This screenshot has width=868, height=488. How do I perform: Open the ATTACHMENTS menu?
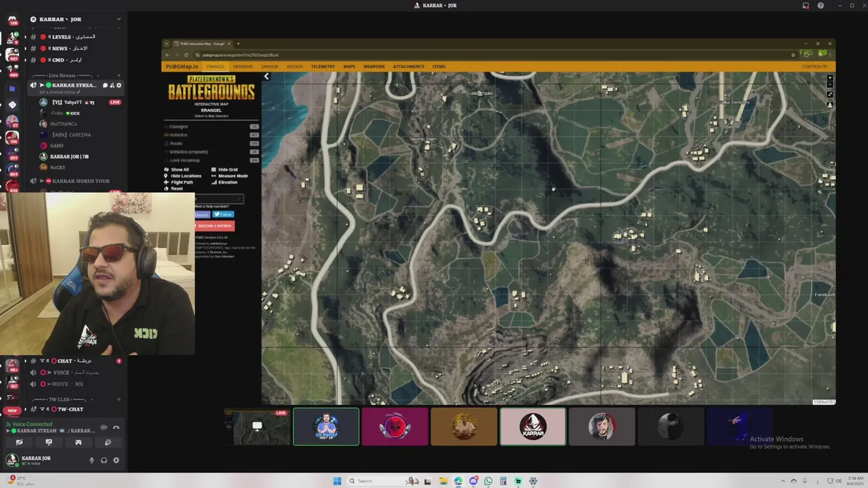(408, 66)
